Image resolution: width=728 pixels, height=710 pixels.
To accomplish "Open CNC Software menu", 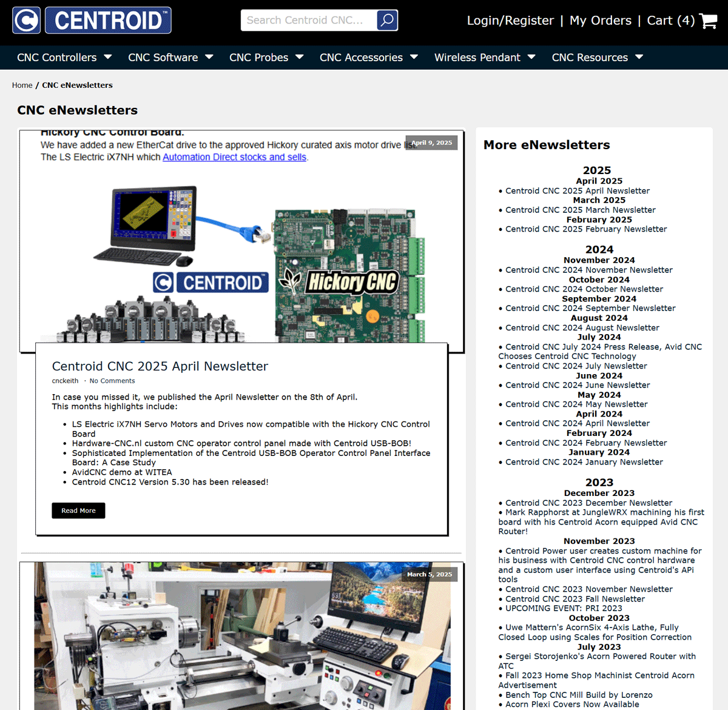I will pos(163,58).
